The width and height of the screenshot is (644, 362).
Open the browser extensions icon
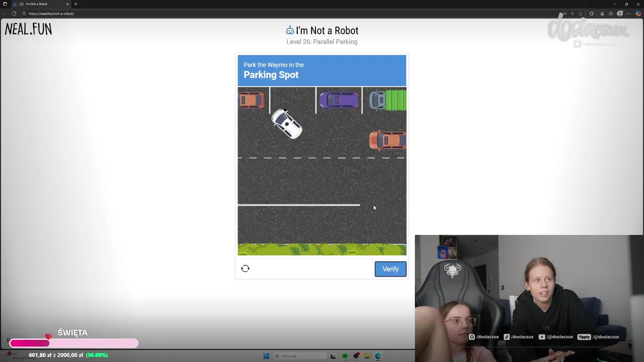pos(592,14)
